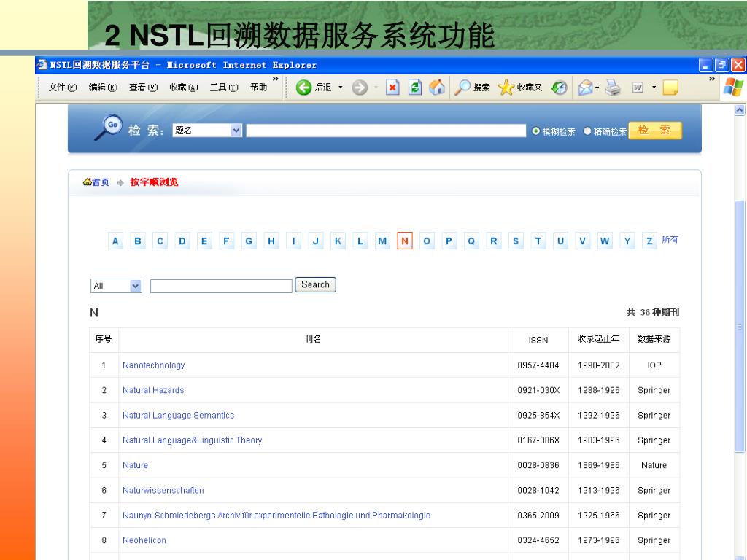This screenshot has height=560, width=747.
Task: Click the Refresh page icon
Action: click(415, 87)
